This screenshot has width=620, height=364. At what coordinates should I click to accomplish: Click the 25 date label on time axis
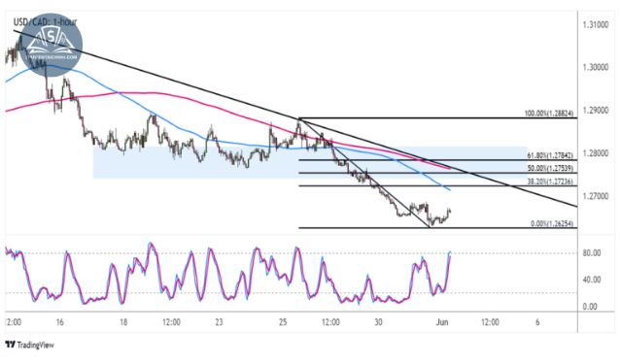pyautogui.click(x=283, y=322)
